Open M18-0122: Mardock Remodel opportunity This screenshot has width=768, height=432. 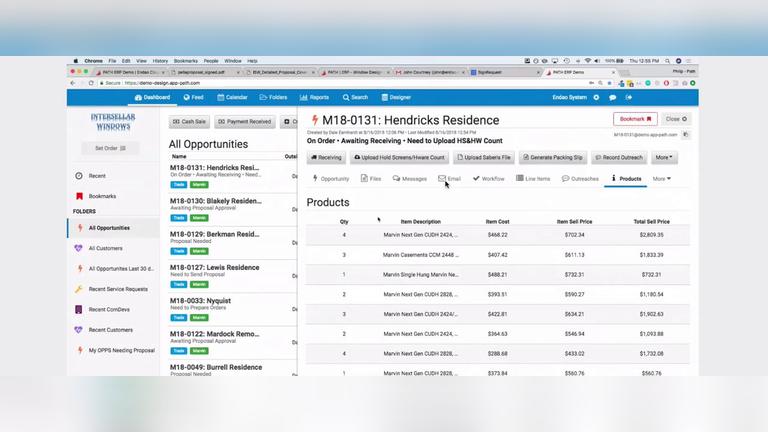[x=215, y=334]
